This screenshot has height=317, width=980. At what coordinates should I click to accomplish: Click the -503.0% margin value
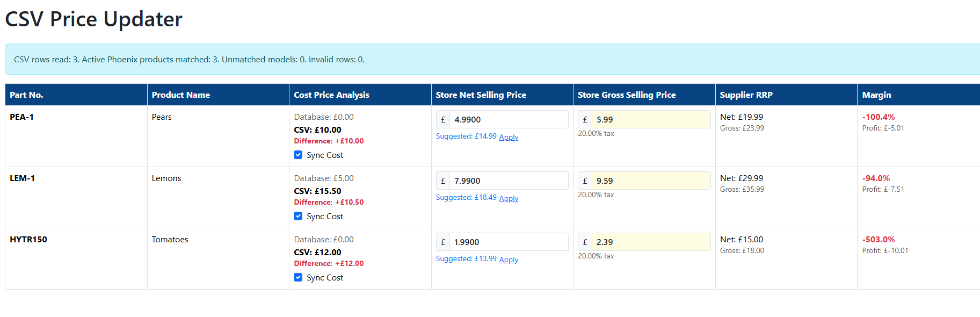click(x=879, y=239)
